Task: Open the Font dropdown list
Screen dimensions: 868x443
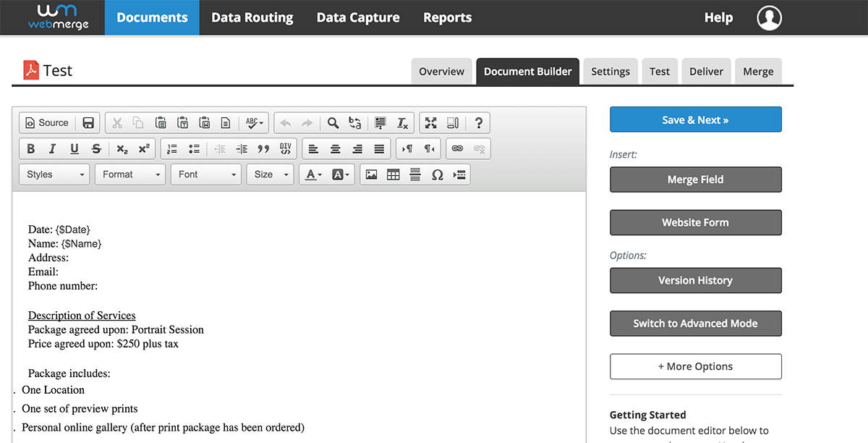Action: tap(206, 174)
